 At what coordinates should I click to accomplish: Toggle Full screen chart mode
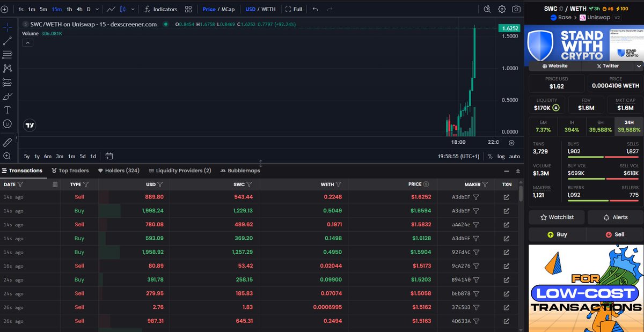(294, 9)
